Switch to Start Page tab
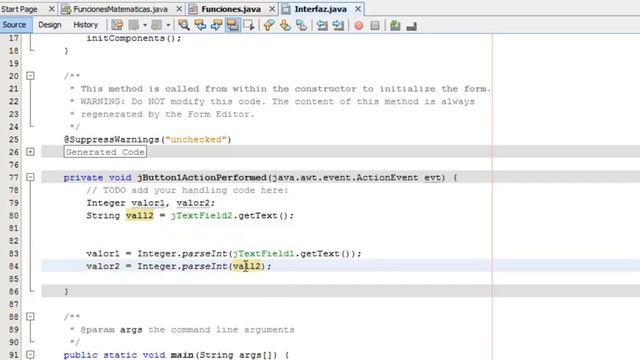 tap(19, 9)
